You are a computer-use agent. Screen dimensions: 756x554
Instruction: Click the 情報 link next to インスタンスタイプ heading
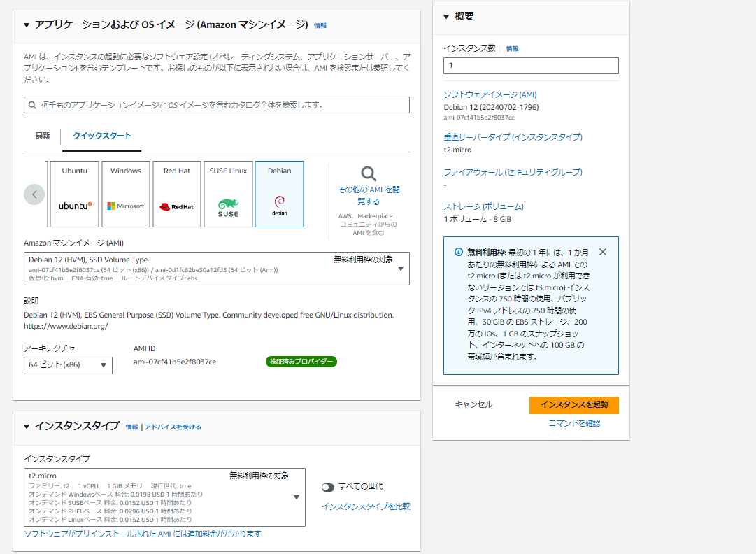click(x=131, y=427)
